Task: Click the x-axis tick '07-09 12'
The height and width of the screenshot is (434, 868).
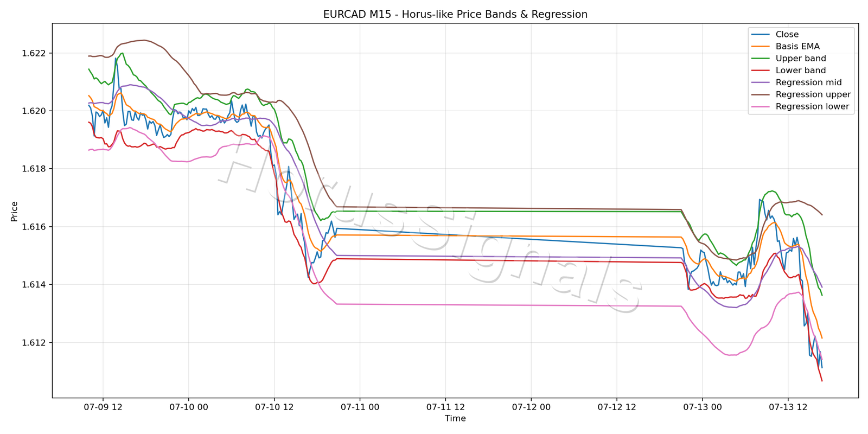Action: pos(103,407)
